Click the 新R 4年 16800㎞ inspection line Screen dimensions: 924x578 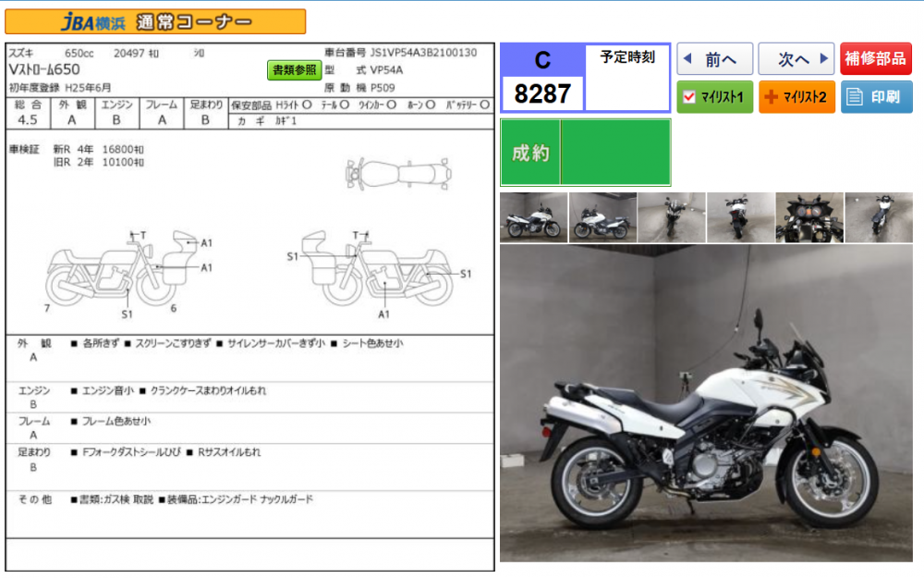click(99, 150)
